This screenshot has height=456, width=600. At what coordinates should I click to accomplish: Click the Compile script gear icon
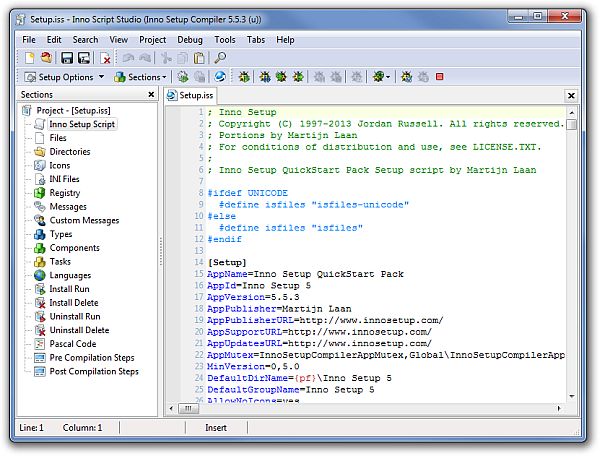183,77
